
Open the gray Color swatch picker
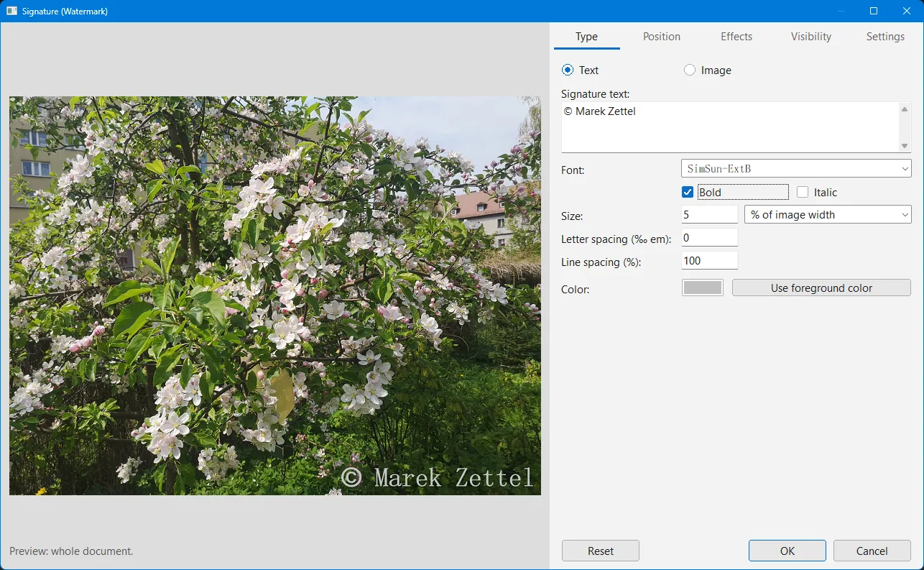[702, 288]
